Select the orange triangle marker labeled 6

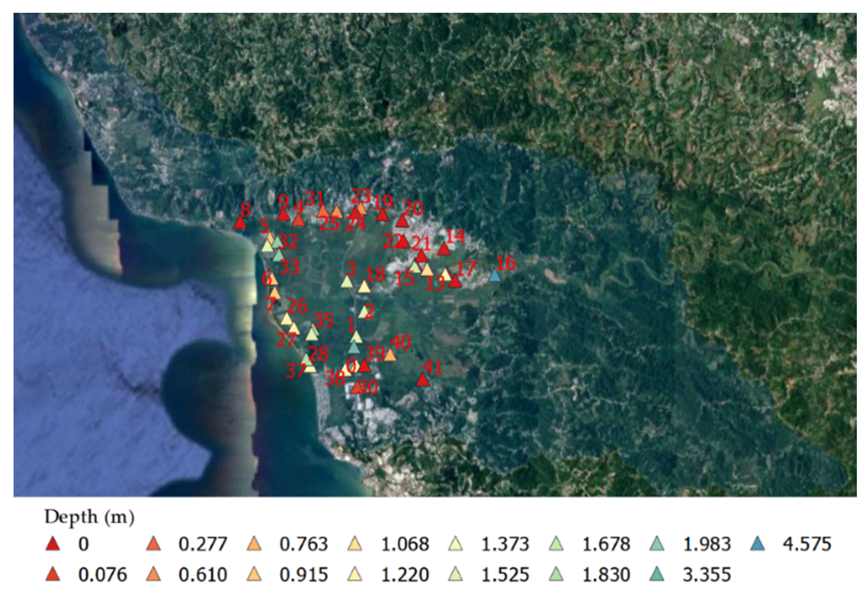pyautogui.click(x=273, y=279)
